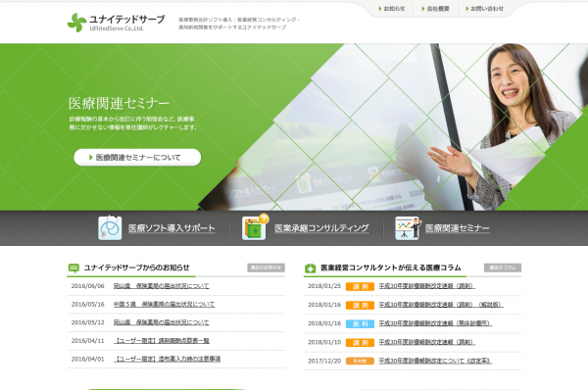588x390 pixels.
Task: Click the date 2016/06/06
Action: point(88,286)
